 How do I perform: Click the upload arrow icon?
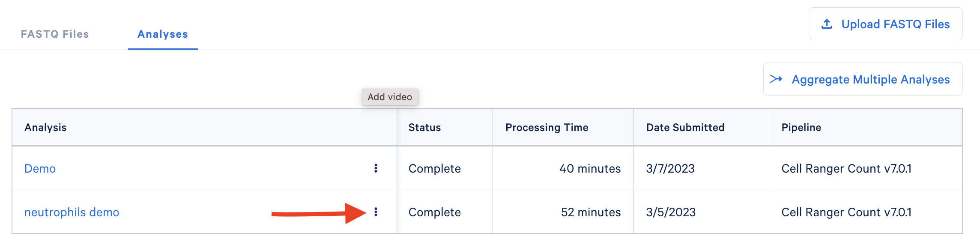[x=827, y=24]
